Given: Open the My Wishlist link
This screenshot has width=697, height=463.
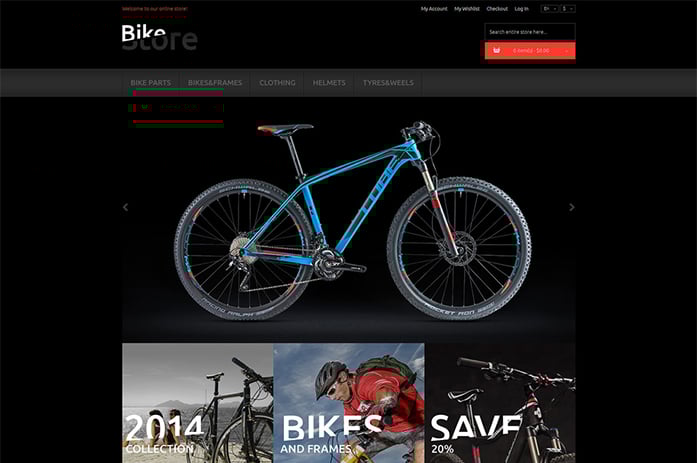Looking at the screenshot, I should tap(467, 9).
